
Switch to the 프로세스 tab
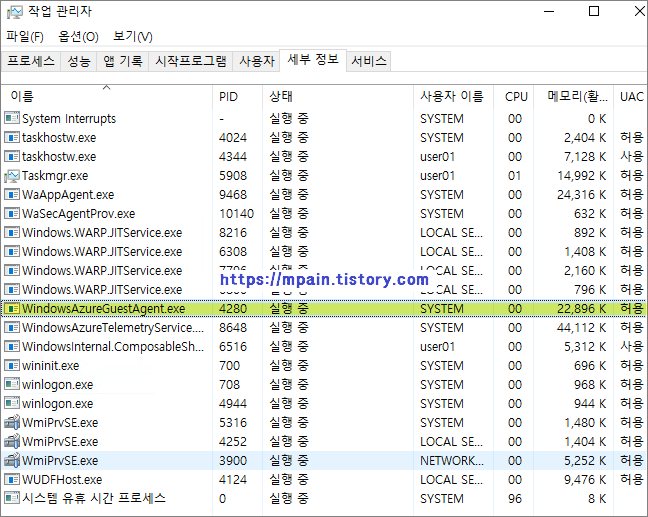(x=31, y=62)
